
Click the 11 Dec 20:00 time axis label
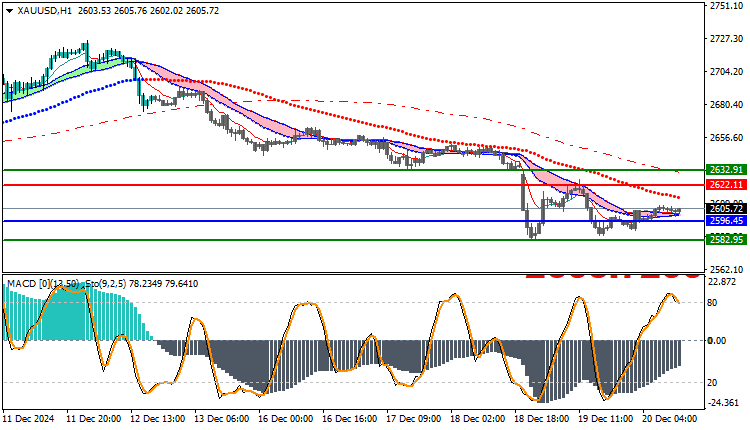93,419
